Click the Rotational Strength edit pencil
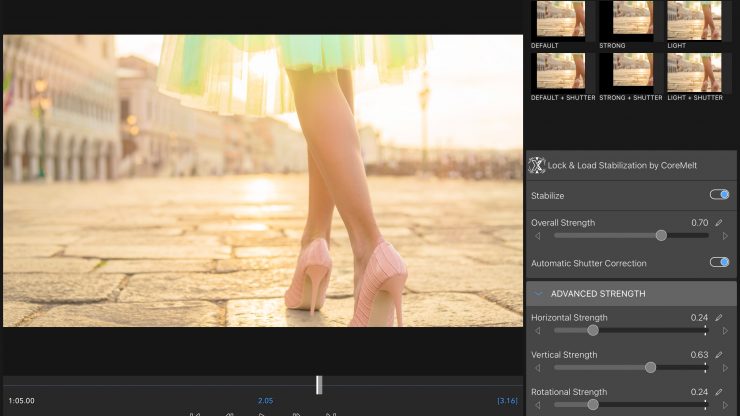The width and height of the screenshot is (740, 416). pyautogui.click(x=718, y=392)
